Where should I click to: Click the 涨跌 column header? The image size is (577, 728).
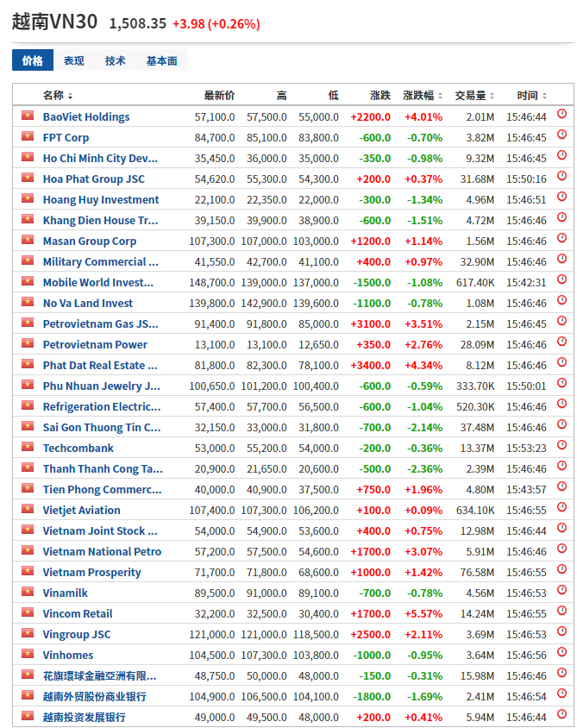click(x=380, y=96)
